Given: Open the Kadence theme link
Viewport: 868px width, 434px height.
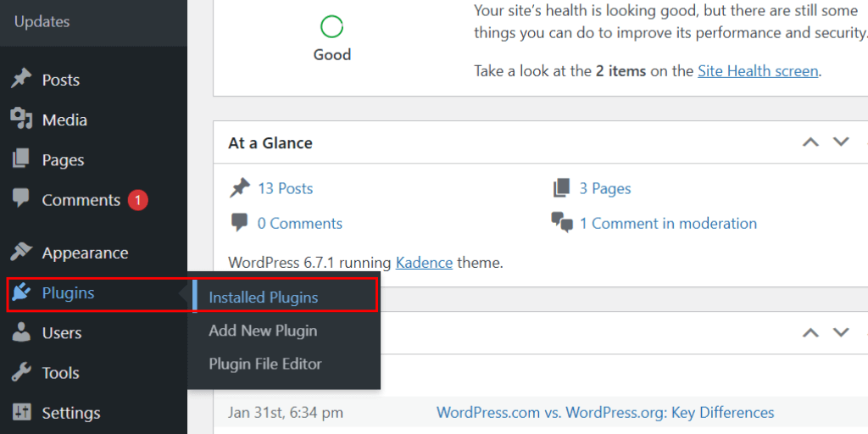Looking at the screenshot, I should [424, 262].
